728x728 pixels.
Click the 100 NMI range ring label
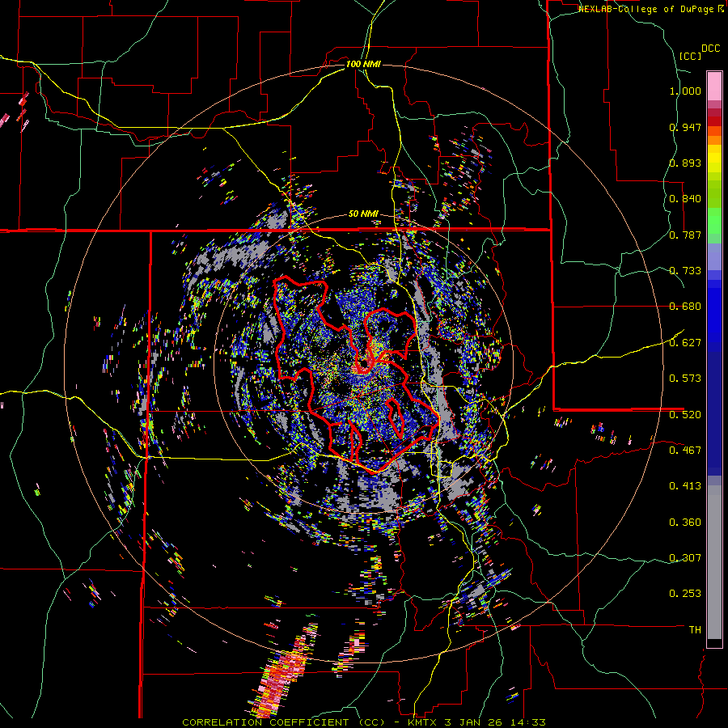pyautogui.click(x=363, y=64)
